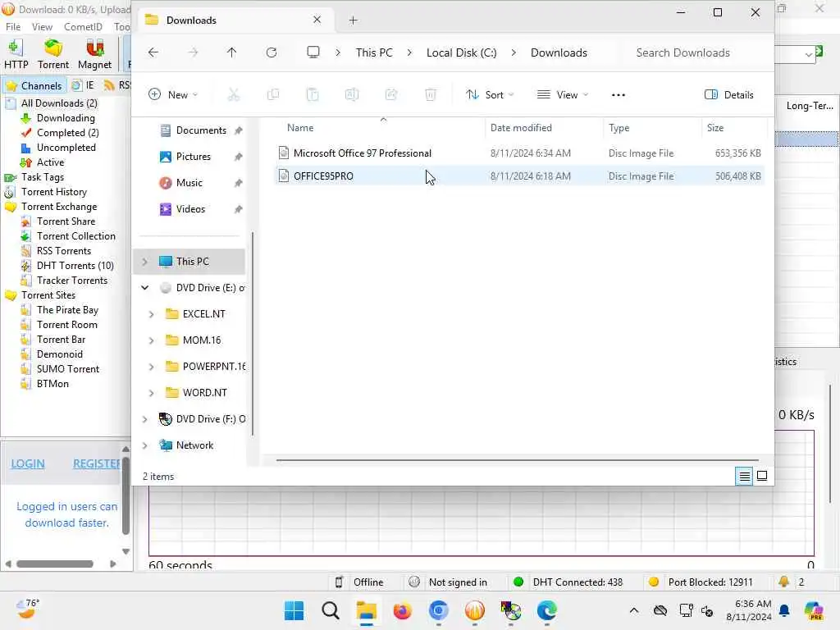Screen dimensions: 840x630
Task: Sort by the Name column header
Action: (300, 127)
